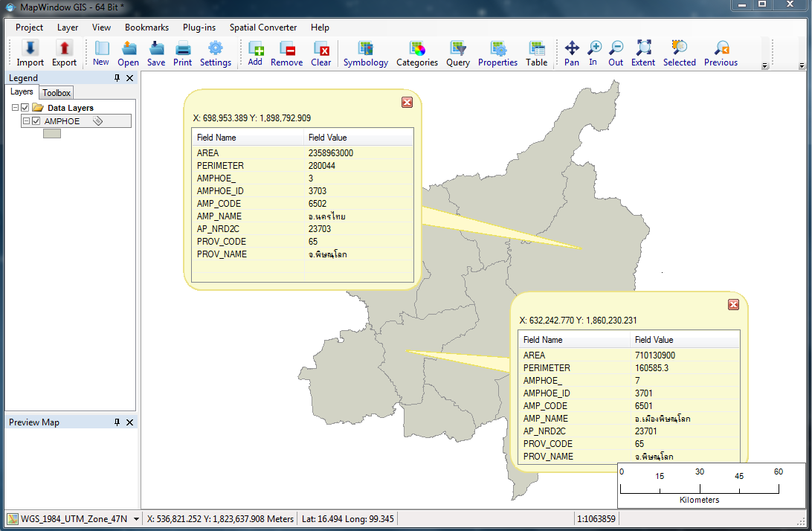Open the attribute Table

point(536,53)
